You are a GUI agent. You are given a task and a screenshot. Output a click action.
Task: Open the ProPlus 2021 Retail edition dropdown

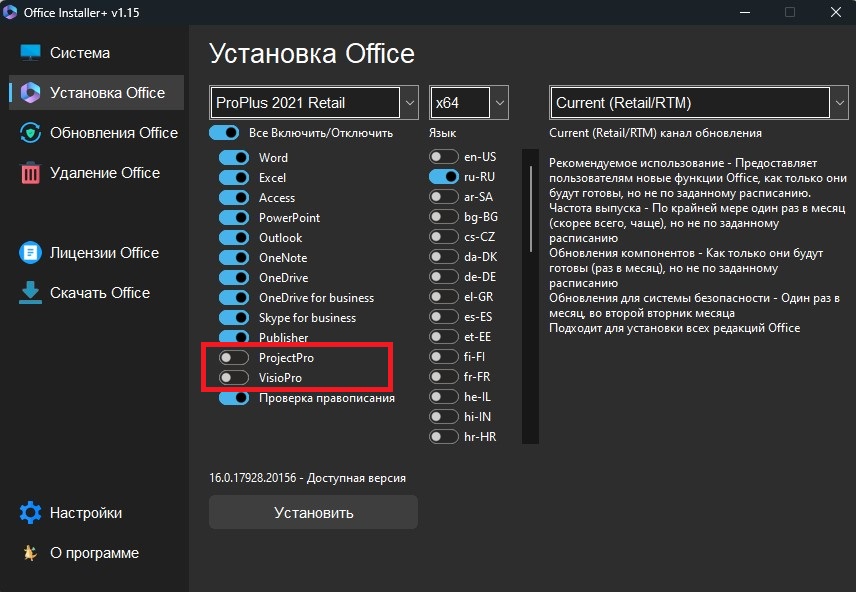[314, 102]
